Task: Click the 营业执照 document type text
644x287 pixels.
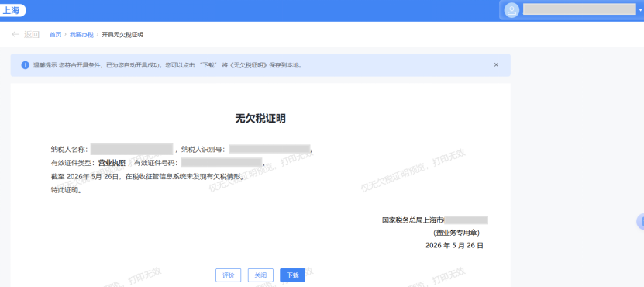Action: [x=112, y=163]
